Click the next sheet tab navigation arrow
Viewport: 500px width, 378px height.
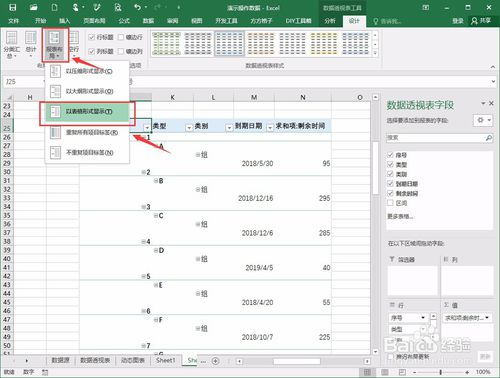point(27,361)
